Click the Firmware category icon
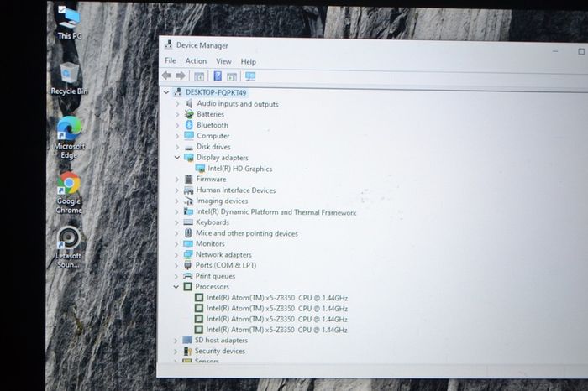 point(189,179)
